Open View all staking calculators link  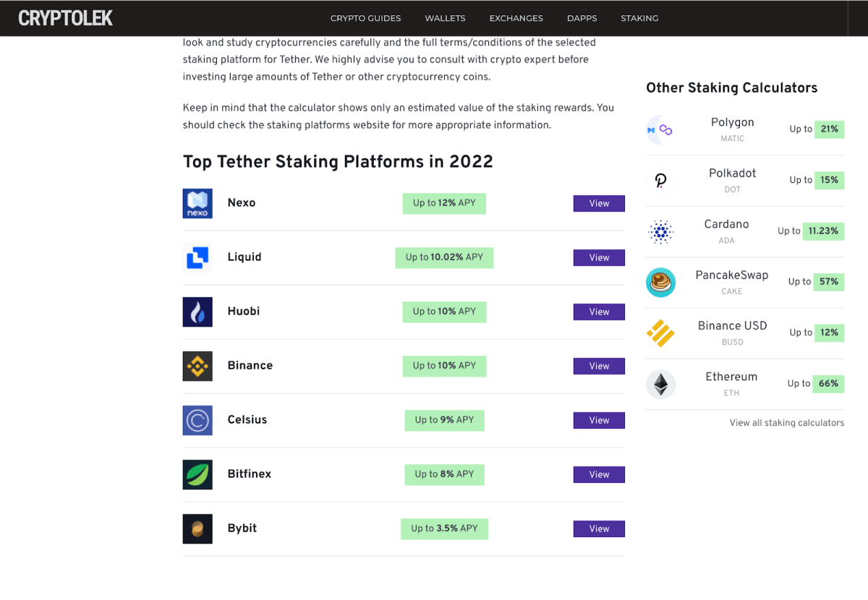(x=787, y=423)
